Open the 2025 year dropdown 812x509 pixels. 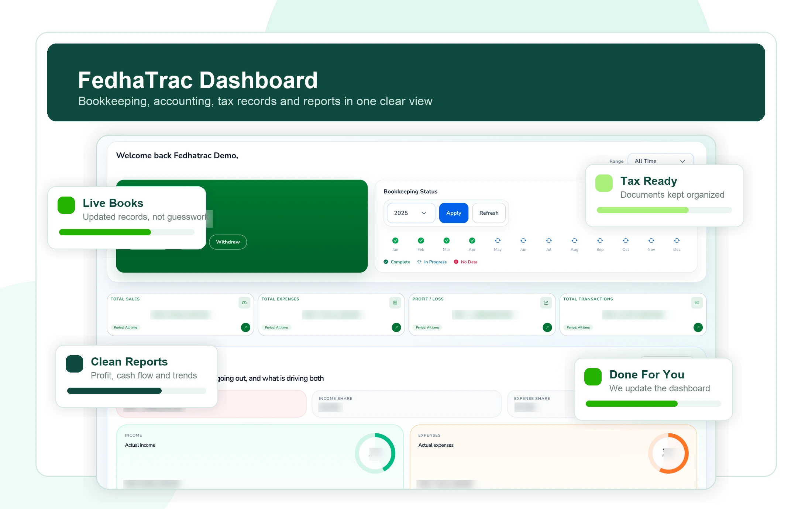(411, 213)
